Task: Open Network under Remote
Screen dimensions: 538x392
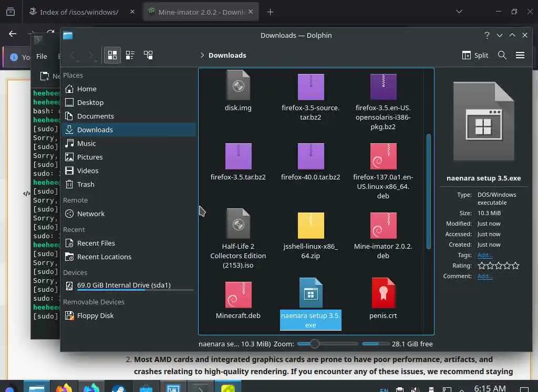Action: point(129,214)
